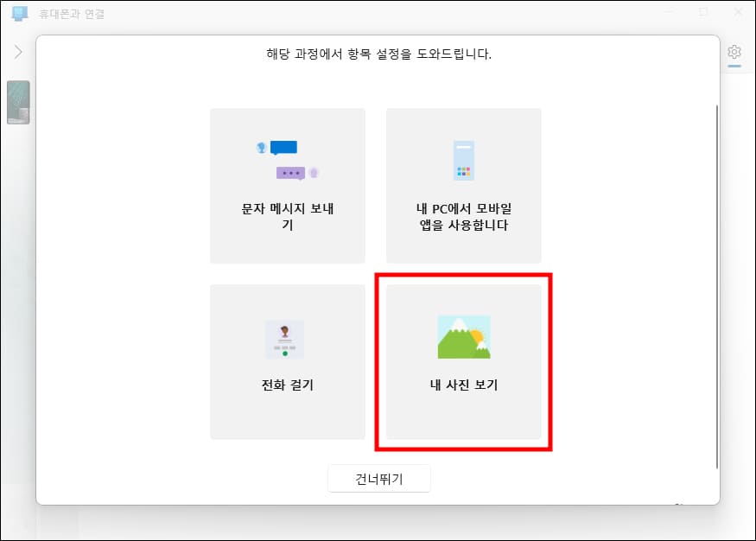Click the setup header 해당 과정에서 항목 설정 text
The height and width of the screenshot is (541, 756).
coord(378,54)
